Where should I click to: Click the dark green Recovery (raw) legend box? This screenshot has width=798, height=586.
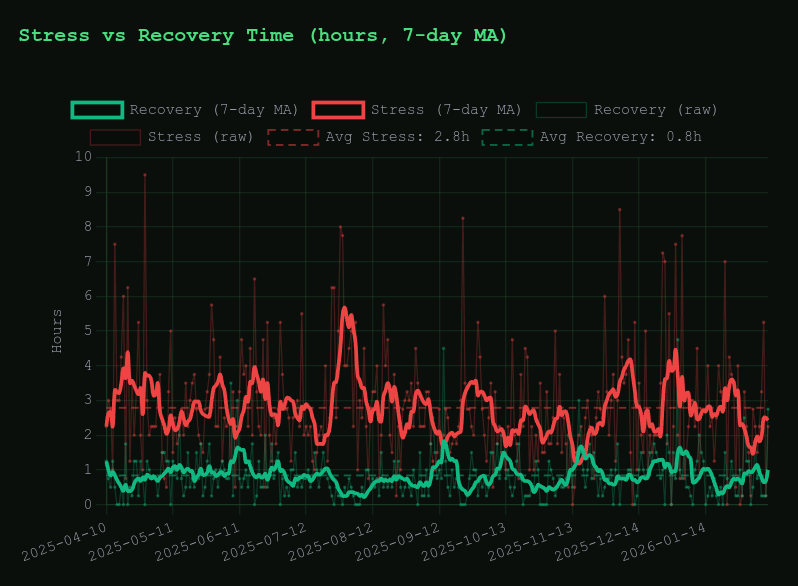(561, 110)
